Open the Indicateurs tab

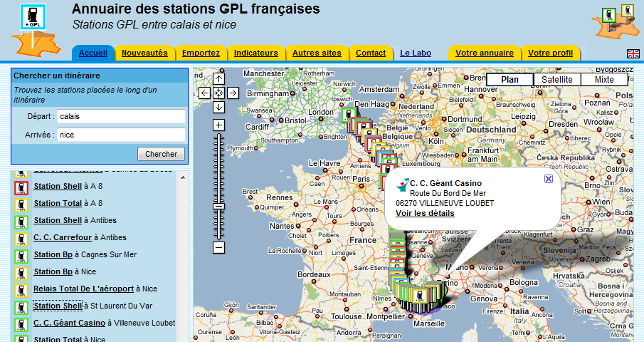click(256, 53)
